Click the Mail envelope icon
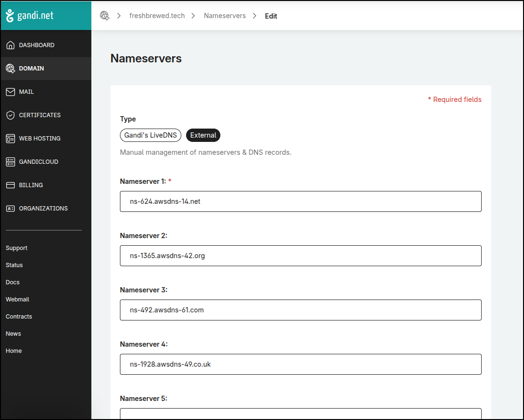The image size is (524, 420). pos(10,92)
